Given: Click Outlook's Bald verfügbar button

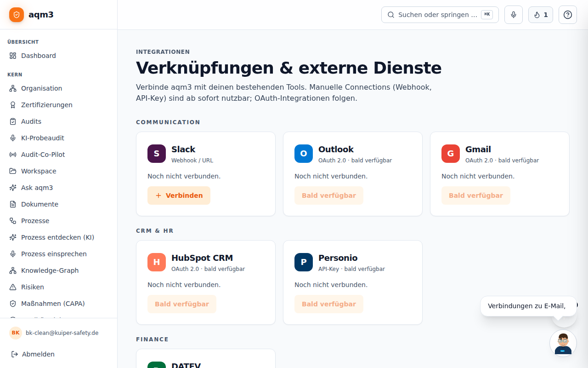Looking at the screenshot, I should [x=329, y=195].
